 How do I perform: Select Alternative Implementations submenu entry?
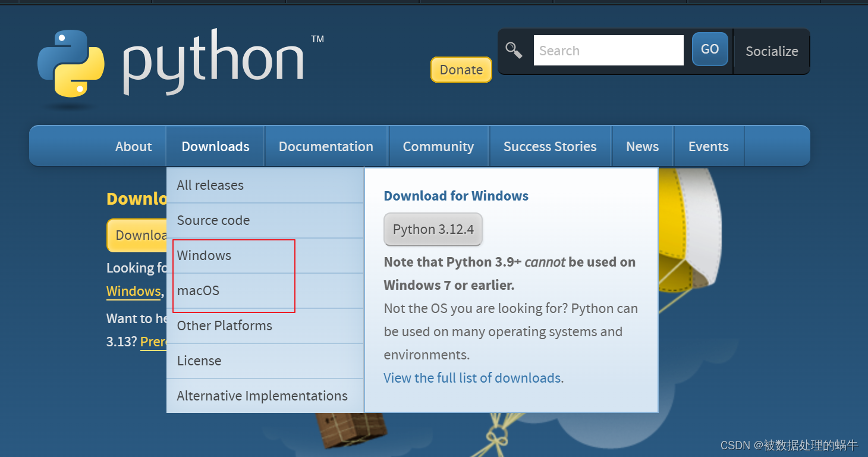[265, 396]
